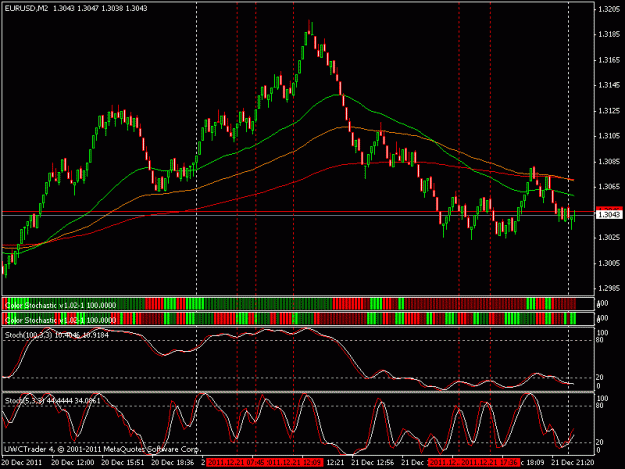
Task: Click the 1.3185 price axis label
Action: point(609,35)
